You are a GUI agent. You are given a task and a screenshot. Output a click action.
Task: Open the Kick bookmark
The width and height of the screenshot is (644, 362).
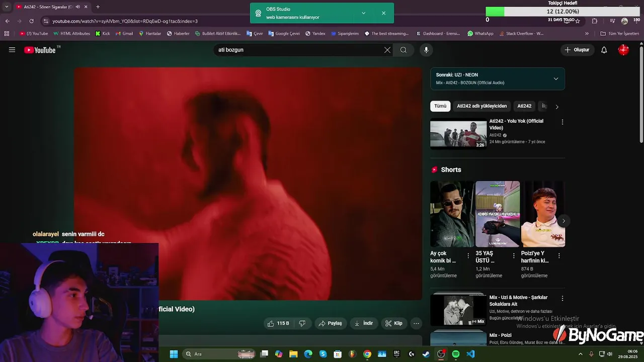(103, 34)
